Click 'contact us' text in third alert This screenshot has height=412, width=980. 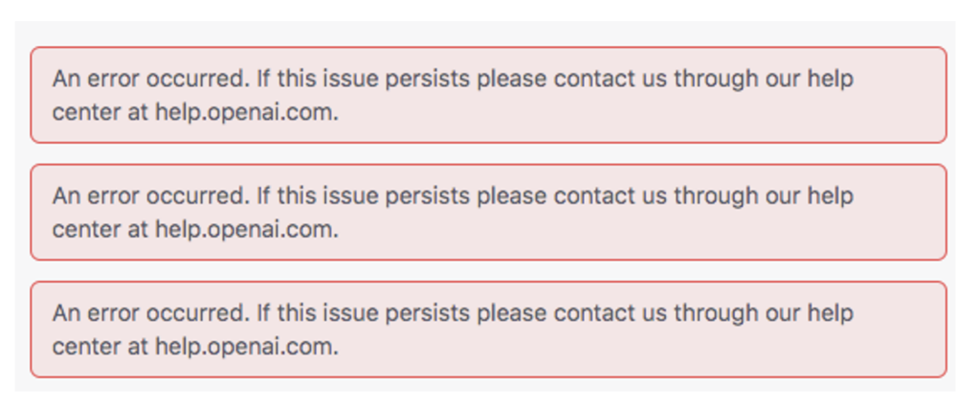[x=611, y=313]
